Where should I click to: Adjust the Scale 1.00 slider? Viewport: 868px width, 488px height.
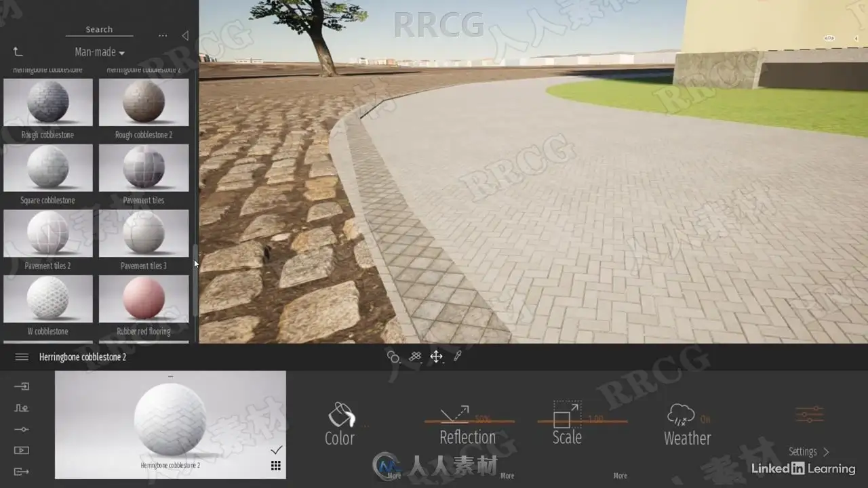[x=583, y=422]
